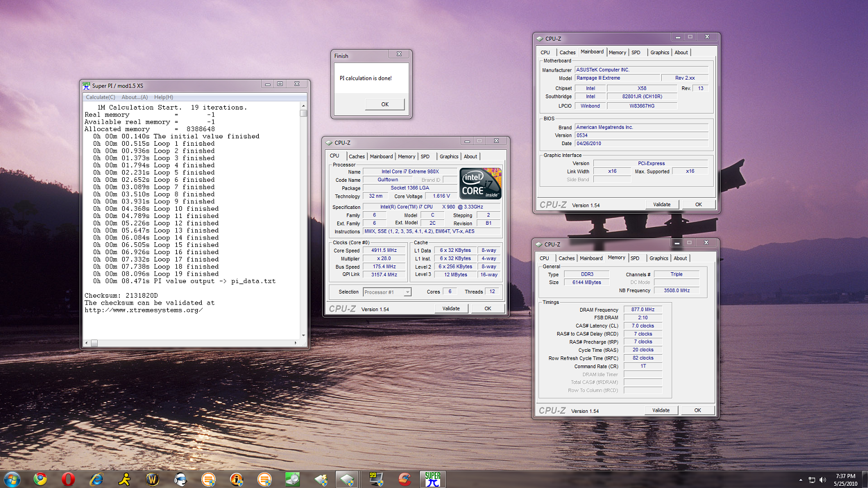Click Super PI horizontal scrollbar right arrow

(x=296, y=343)
